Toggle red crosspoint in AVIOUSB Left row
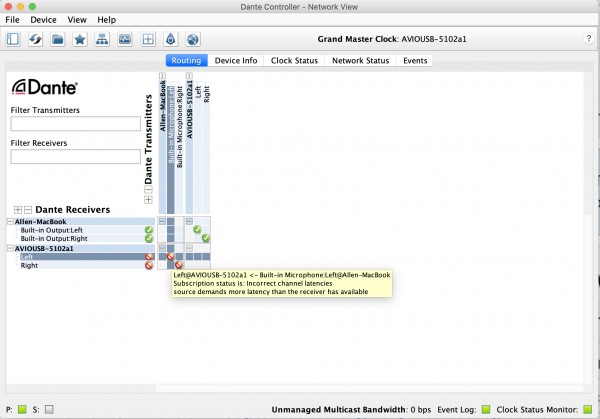This screenshot has height=419, width=600. [x=170, y=256]
